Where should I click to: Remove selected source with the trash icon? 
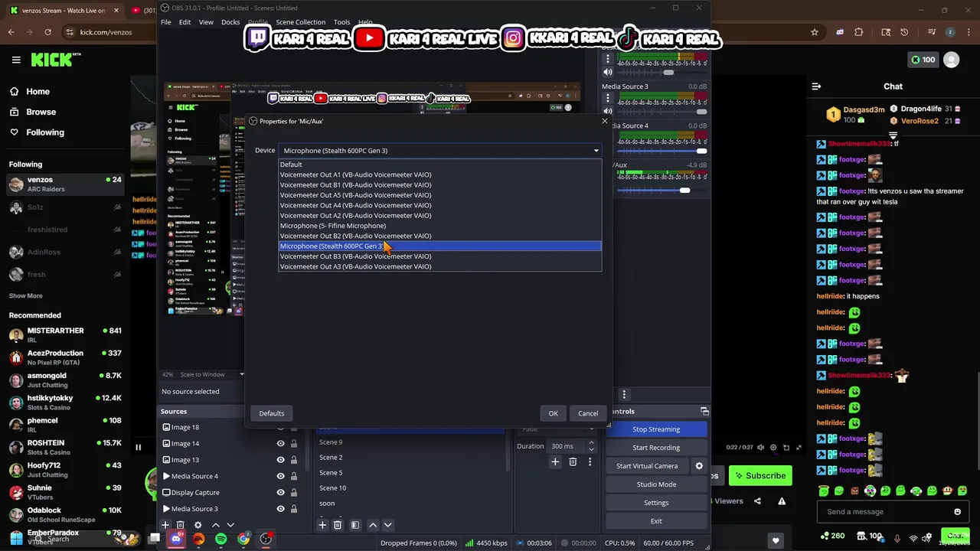[181, 525]
